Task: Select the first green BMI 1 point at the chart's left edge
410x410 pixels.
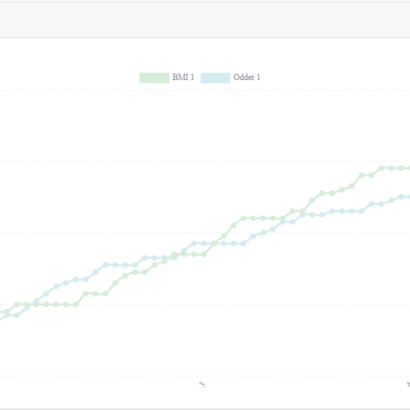Action: [7, 312]
